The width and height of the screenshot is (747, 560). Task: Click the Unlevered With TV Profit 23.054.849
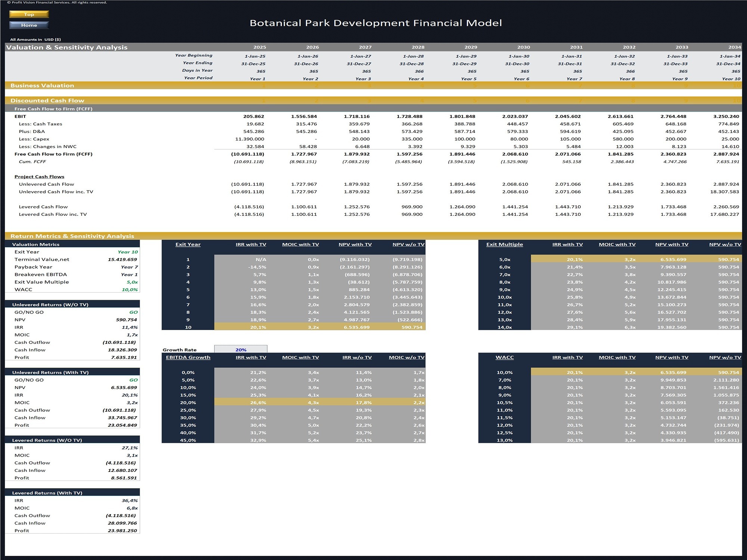tap(122, 425)
